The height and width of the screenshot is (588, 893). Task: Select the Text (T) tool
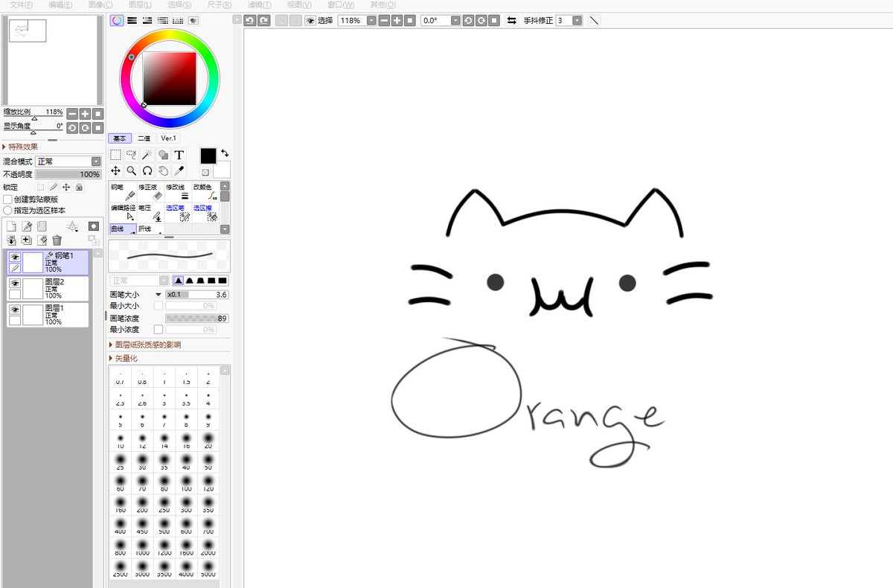[179, 155]
